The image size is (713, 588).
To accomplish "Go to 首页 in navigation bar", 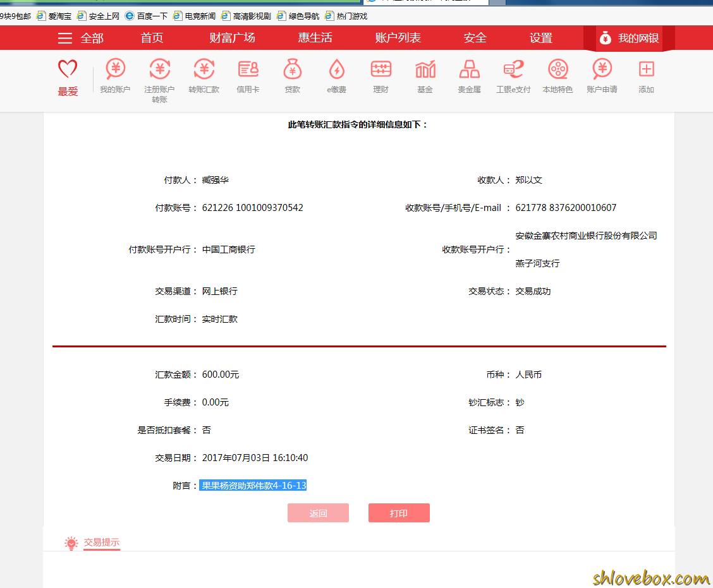I will pyautogui.click(x=152, y=38).
